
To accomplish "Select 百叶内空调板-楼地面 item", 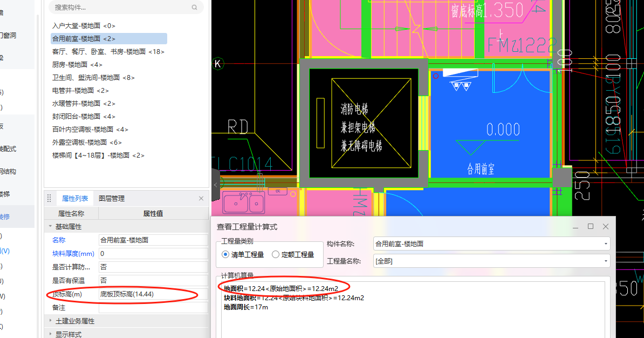I will tap(90, 129).
